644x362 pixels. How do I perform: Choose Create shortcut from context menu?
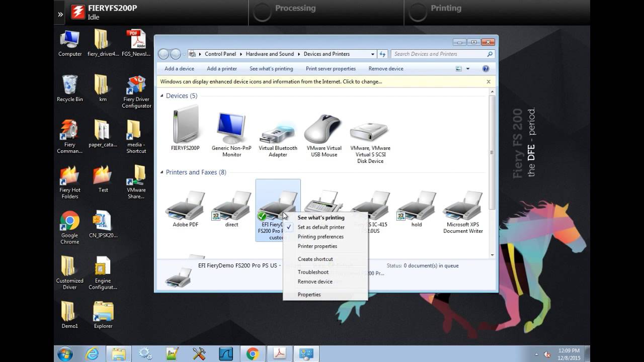click(315, 259)
